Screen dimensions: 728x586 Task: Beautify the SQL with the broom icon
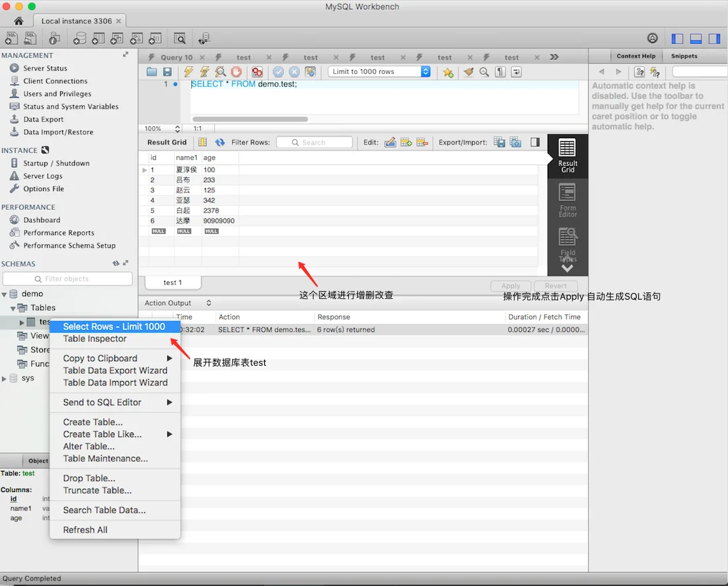469,72
